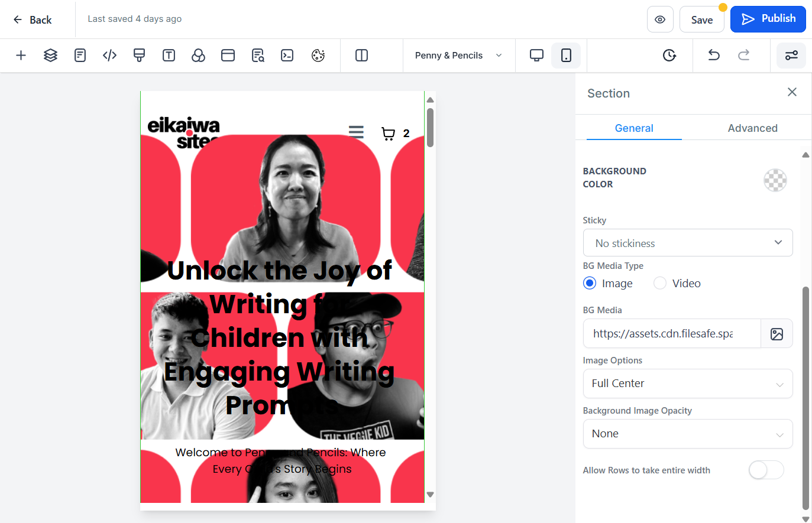Click the eikaiwa sites logo
812x523 pixels.
click(x=183, y=132)
